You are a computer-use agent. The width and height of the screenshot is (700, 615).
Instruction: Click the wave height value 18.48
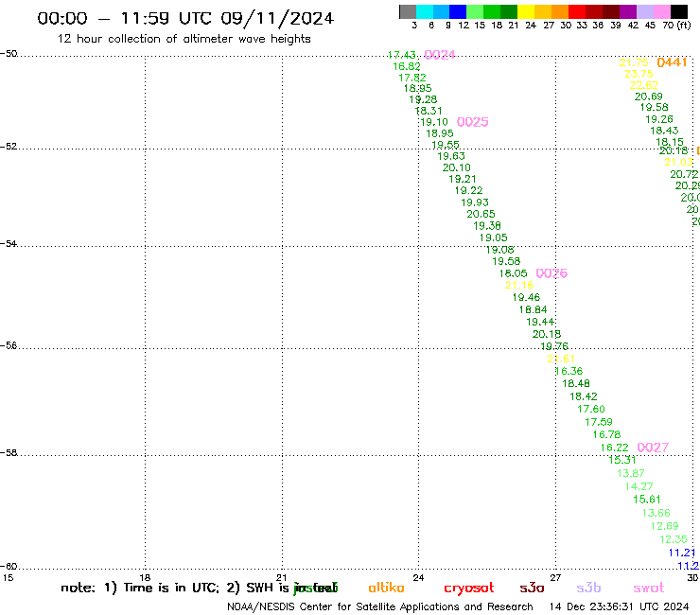576,383
